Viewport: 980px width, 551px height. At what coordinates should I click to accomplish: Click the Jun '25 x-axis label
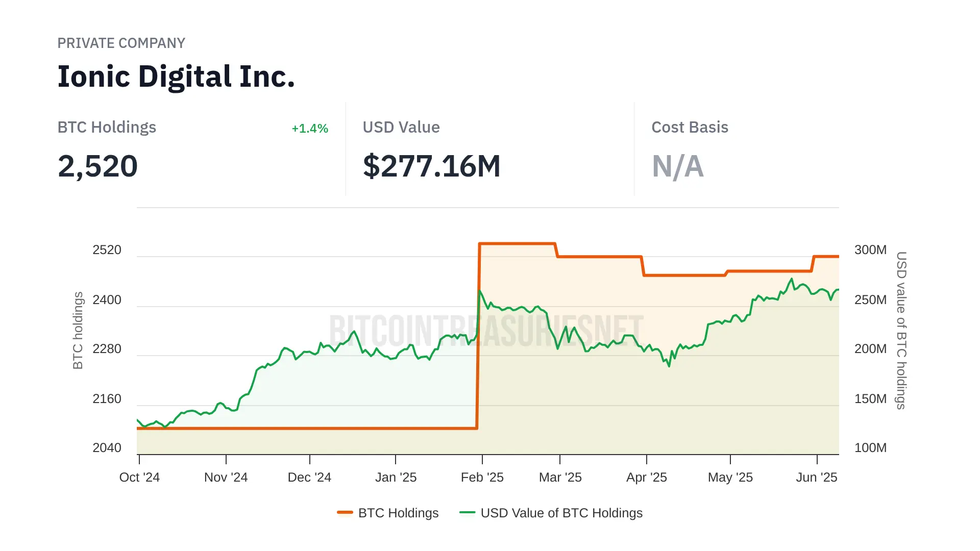click(x=816, y=478)
